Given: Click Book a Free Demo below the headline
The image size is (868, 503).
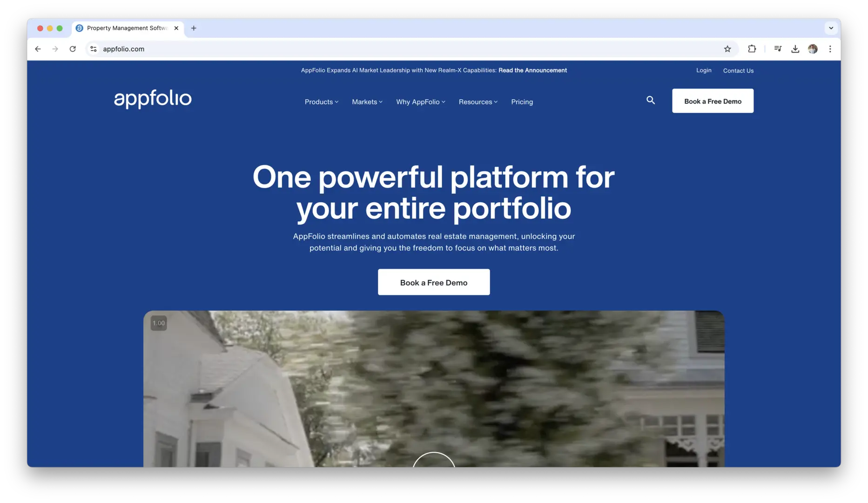Looking at the screenshot, I should 434,282.
